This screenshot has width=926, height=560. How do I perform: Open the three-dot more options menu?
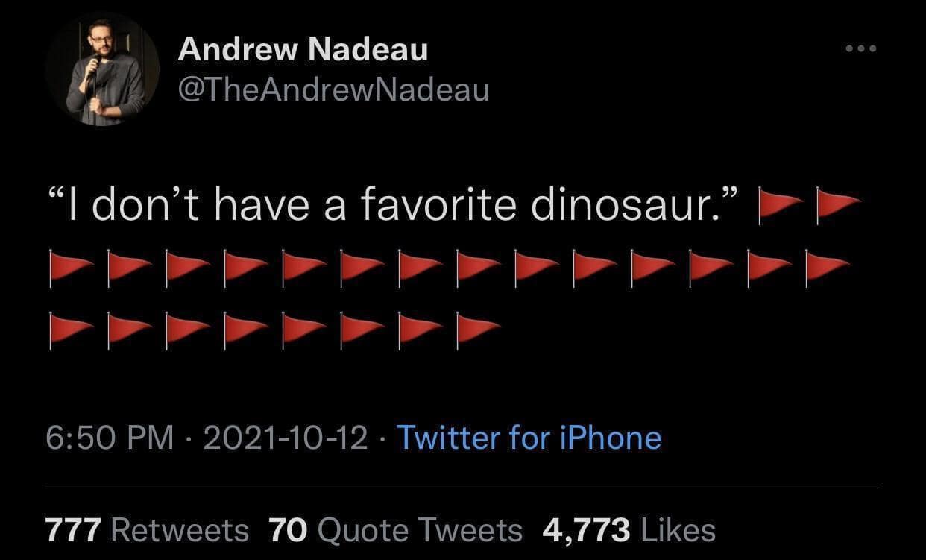(x=863, y=49)
